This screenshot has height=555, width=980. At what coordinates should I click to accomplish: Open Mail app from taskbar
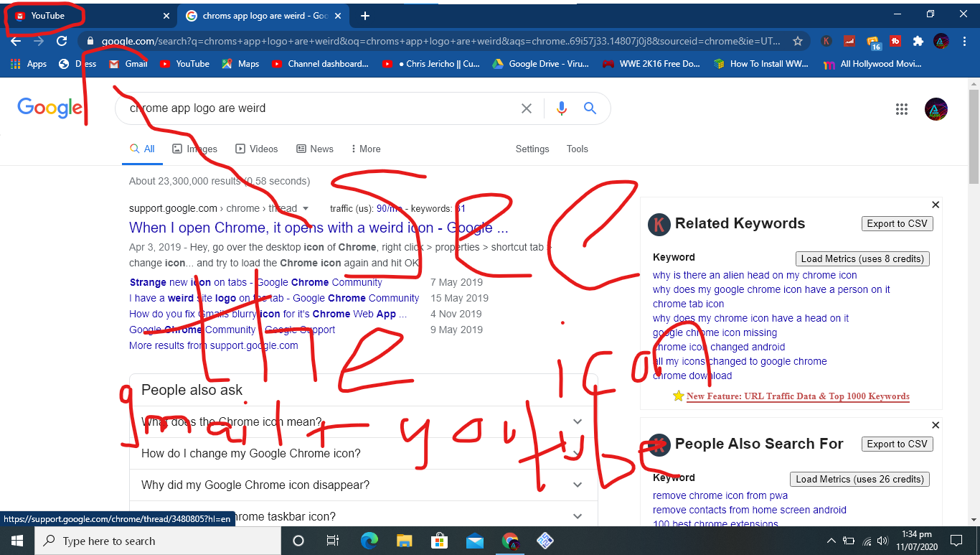tap(474, 541)
